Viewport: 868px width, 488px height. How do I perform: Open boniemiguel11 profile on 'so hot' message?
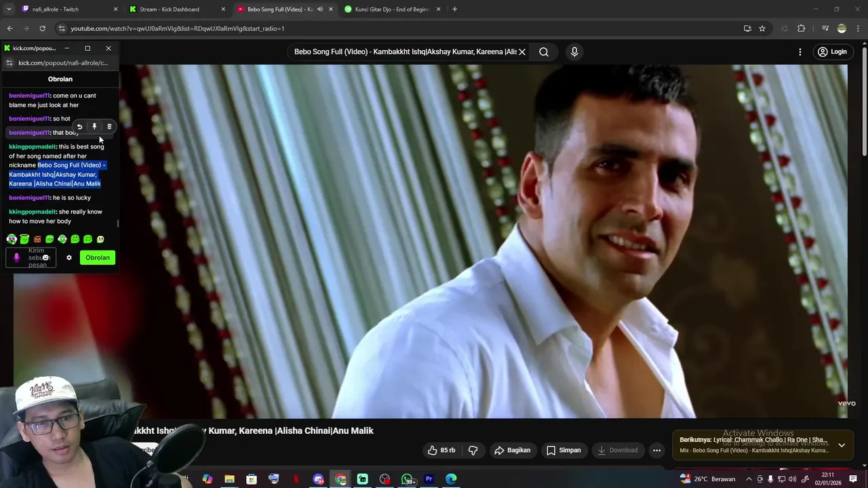[x=29, y=119]
